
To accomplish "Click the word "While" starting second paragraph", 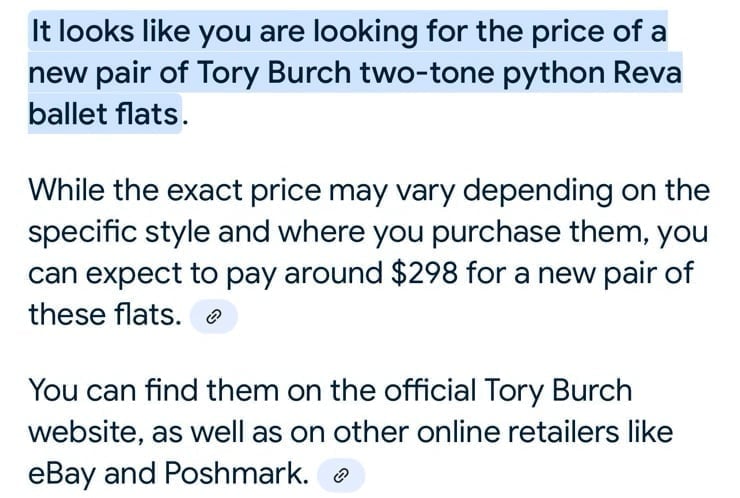I will (x=67, y=190).
